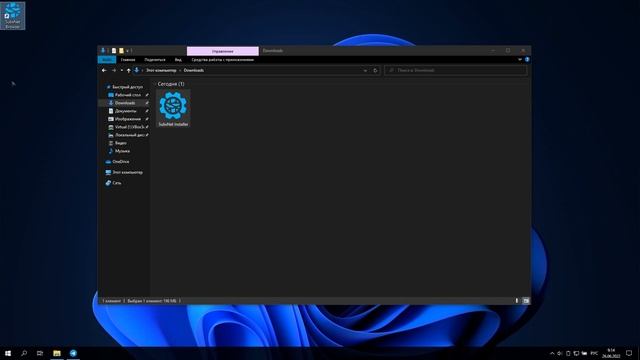Open the Главная ribbon tab

point(128,60)
